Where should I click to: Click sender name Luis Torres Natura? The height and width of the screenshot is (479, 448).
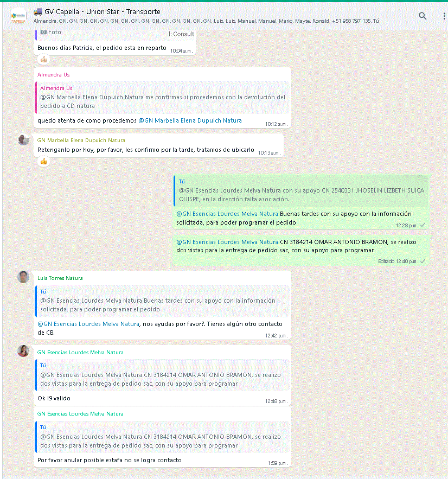[60, 278]
